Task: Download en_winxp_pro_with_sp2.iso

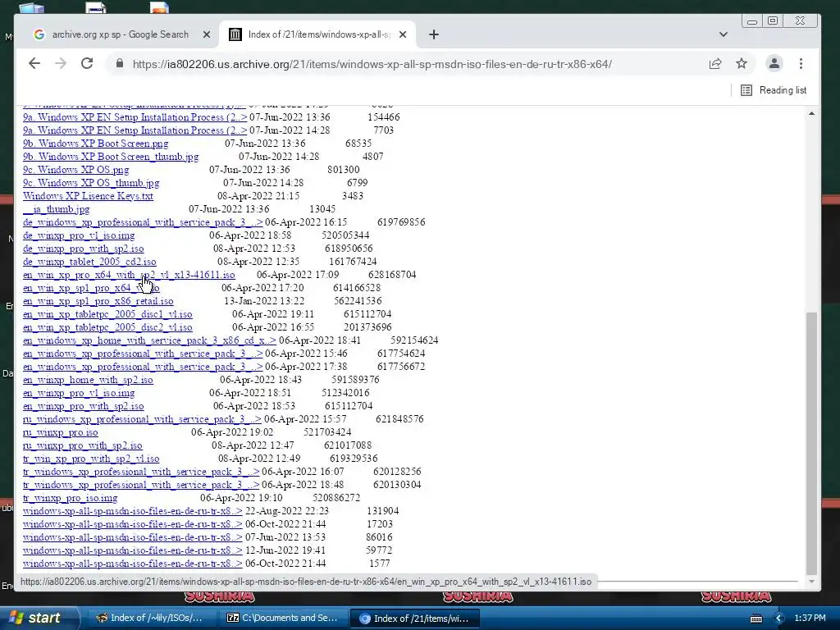Action: click(x=84, y=406)
